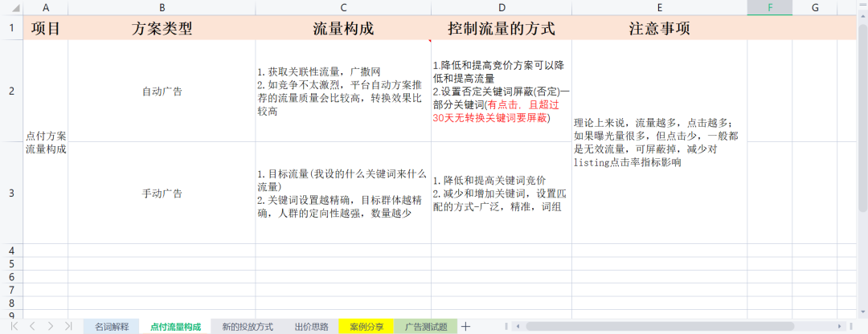Select cell starting with 目标流量
The width and height of the screenshot is (868, 334).
point(343,193)
